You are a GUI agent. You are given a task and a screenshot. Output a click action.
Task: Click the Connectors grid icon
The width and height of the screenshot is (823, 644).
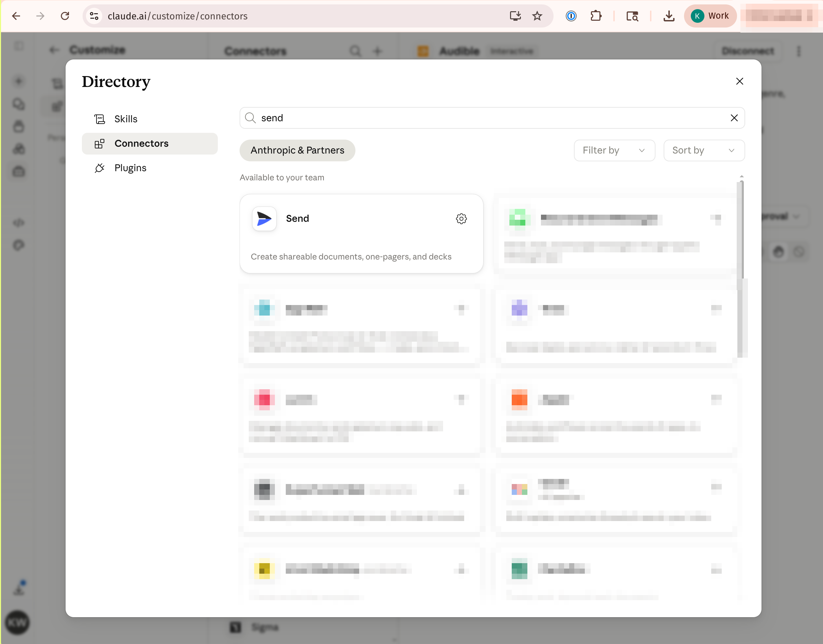pos(100,144)
